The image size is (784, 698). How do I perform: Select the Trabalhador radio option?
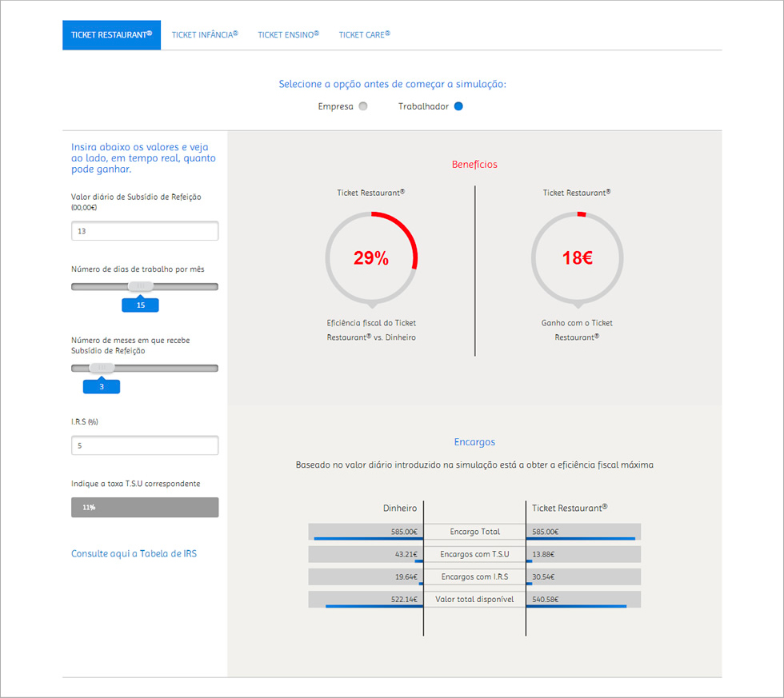click(458, 106)
